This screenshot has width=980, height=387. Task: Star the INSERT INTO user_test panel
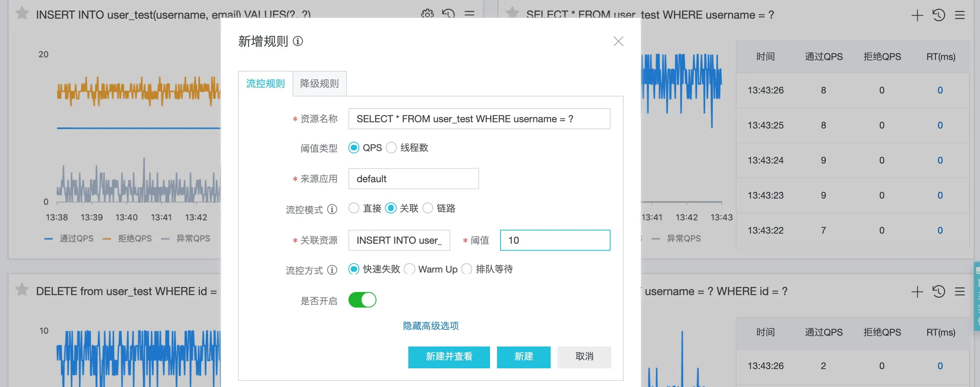22,13
